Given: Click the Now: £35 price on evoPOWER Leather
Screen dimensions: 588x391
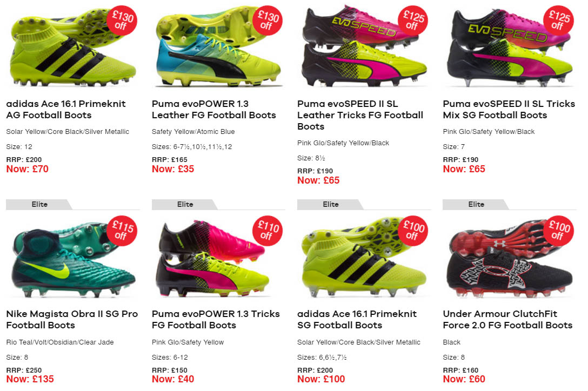Looking at the screenshot, I should click(x=173, y=169).
